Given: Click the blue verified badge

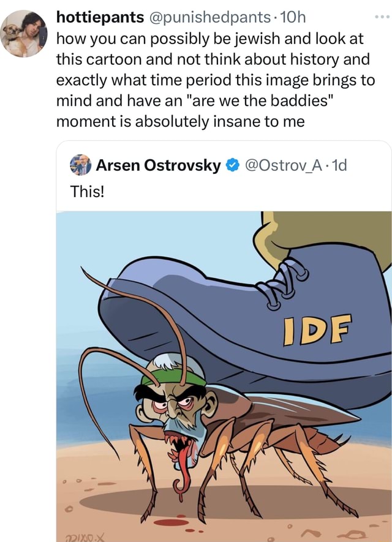Looking at the screenshot, I should pyautogui.click(x=233, y=165).
